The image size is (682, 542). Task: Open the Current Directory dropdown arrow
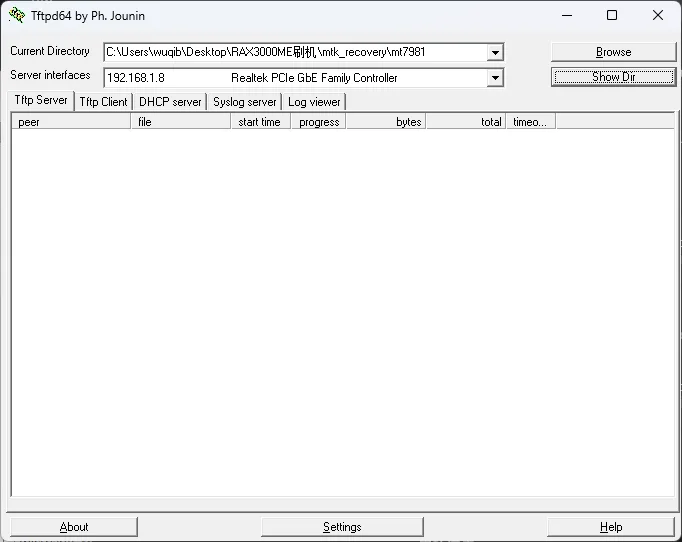pos(495,53)
